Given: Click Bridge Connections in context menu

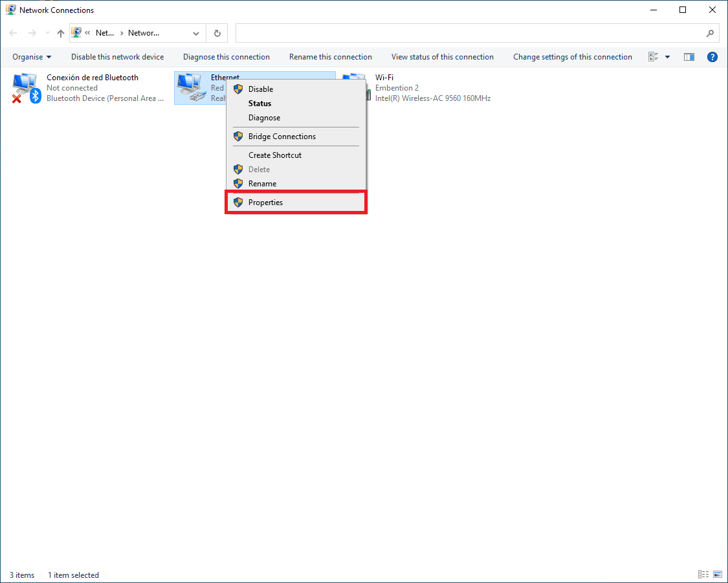Looking at the screenshot, I should 282,137.
